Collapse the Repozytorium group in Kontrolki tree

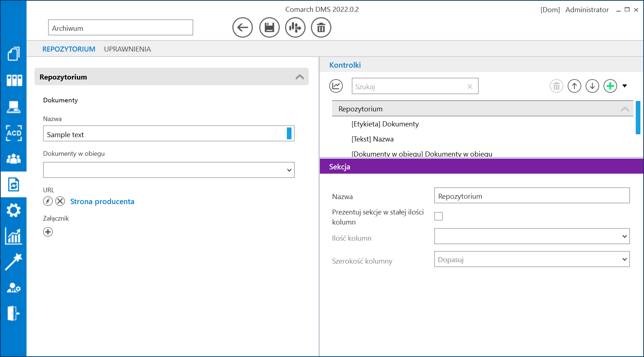click(625, 109)
